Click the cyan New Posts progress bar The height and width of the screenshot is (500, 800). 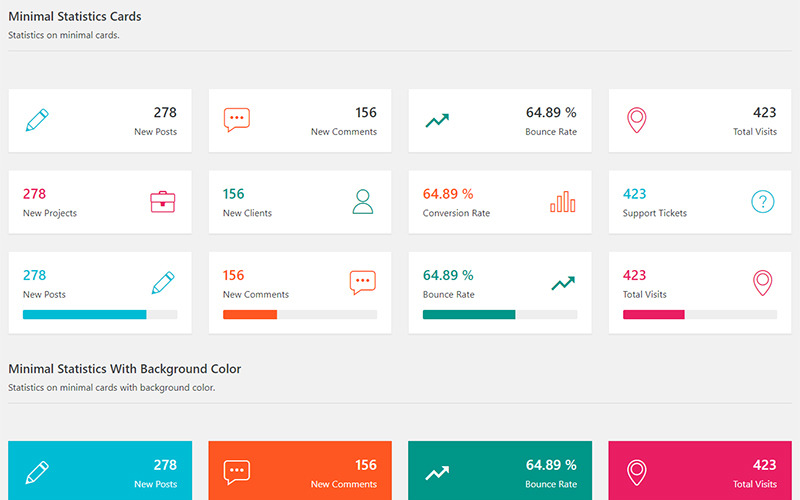tap(100, 314)
